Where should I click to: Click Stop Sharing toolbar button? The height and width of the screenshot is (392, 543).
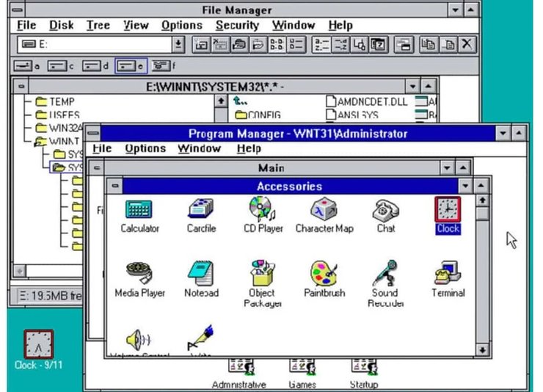[258, 45]
